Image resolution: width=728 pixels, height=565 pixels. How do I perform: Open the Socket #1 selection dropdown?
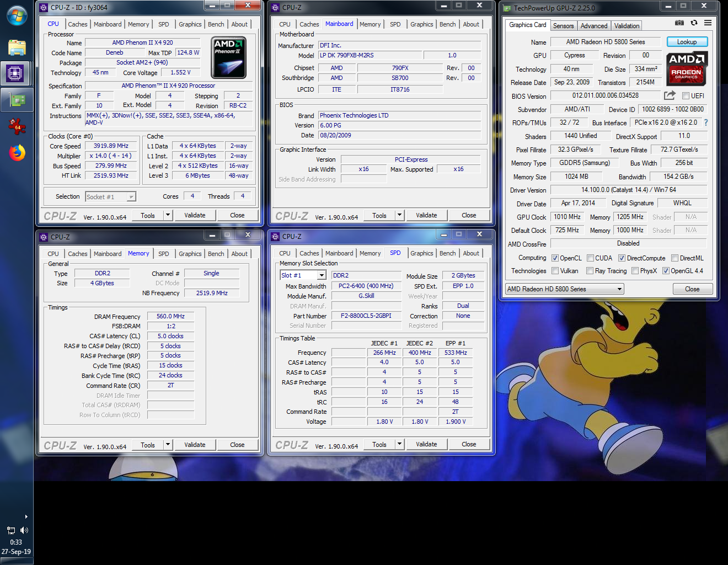click(x=131, y=196)
